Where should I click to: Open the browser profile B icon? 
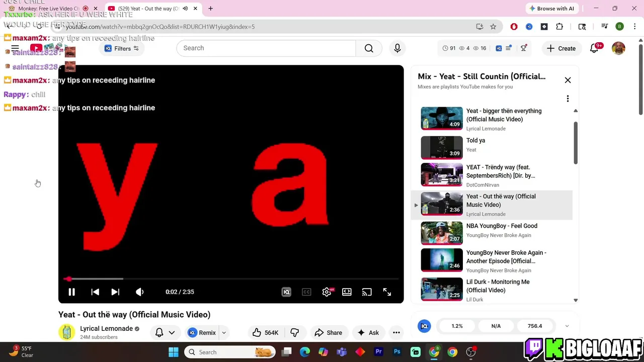click(619, 27)
